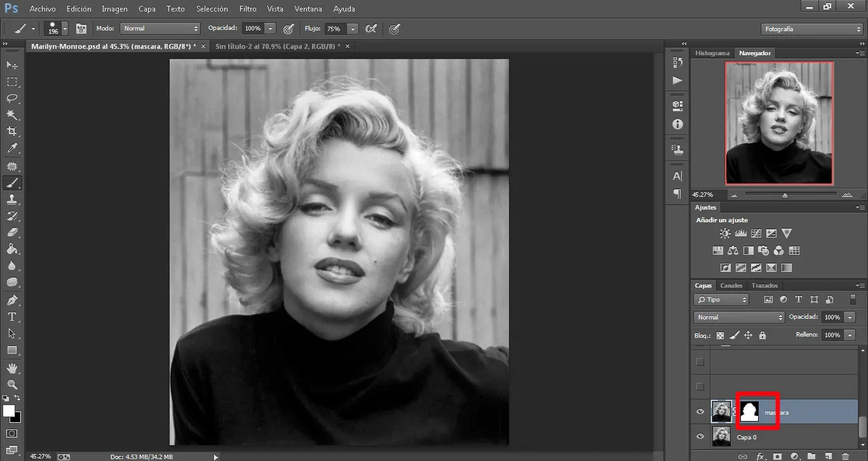Open the Imagen menu
868x461 pixels.
coord(114,9)
